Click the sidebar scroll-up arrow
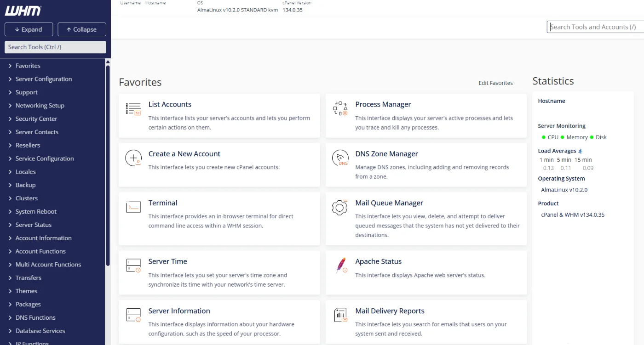 click(x=108, y=62)
